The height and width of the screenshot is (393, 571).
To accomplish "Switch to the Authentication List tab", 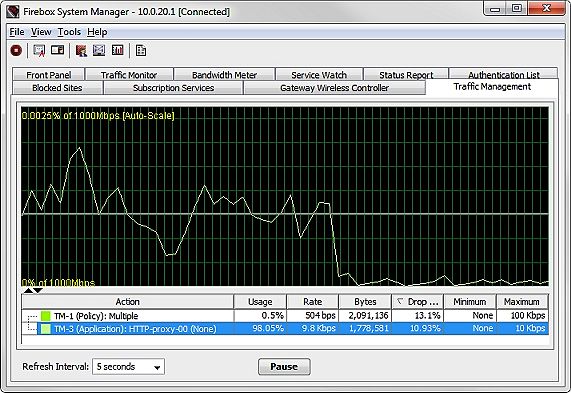I will coord(504,74).
